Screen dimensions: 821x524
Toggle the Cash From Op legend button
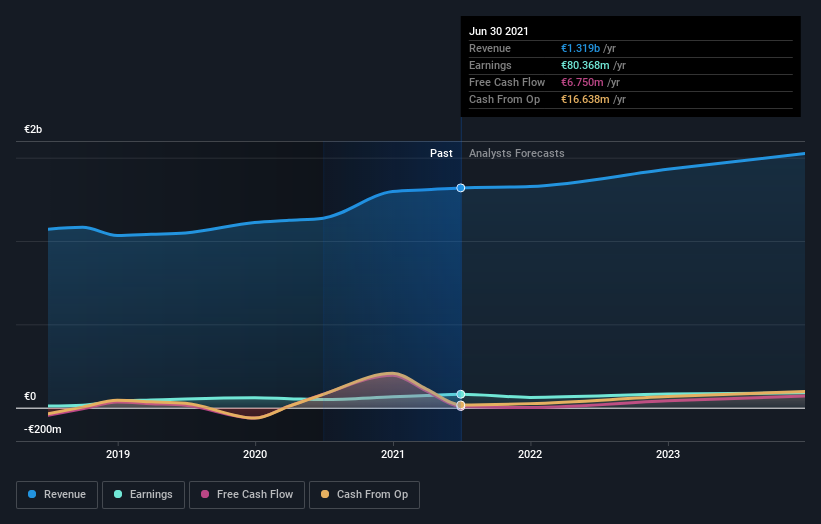364,495
